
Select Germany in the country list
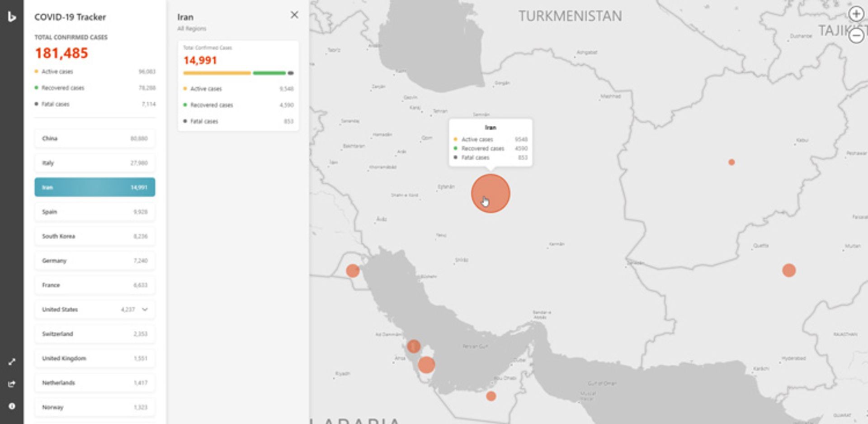(94, 261)
